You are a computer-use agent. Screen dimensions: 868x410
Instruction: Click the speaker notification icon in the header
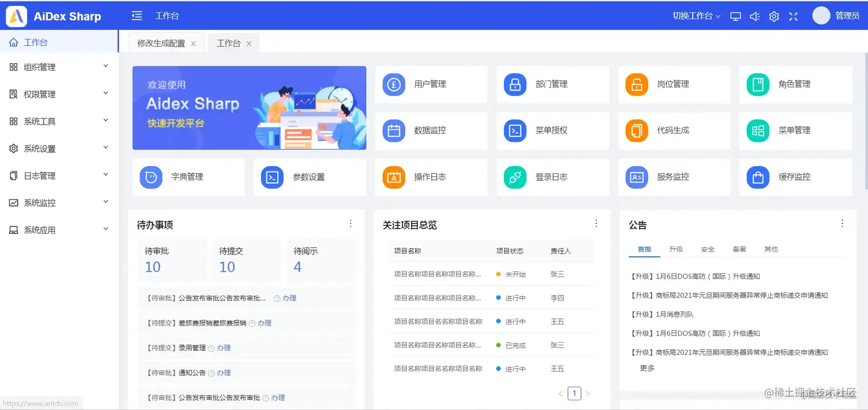pos(755,17)
